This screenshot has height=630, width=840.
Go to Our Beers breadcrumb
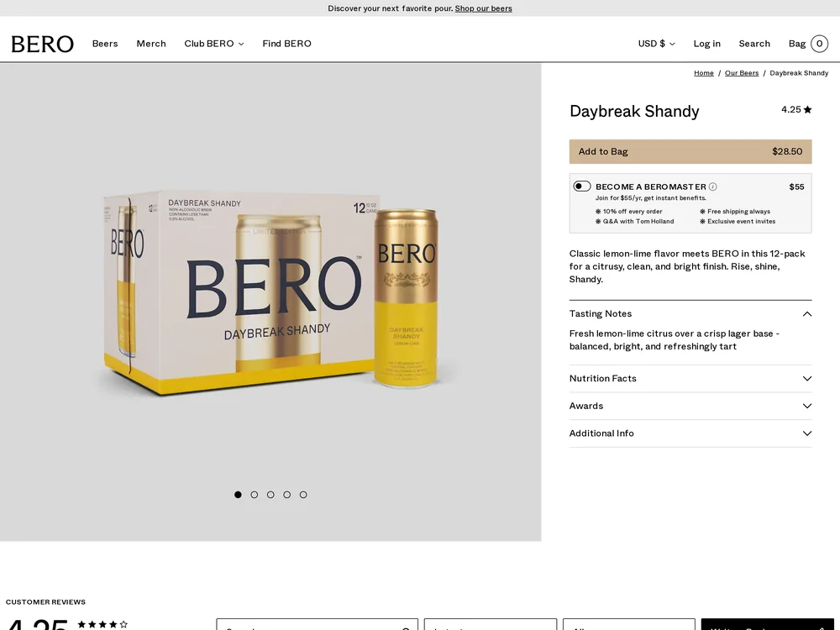pyautogui.click(x=742, y=73)
